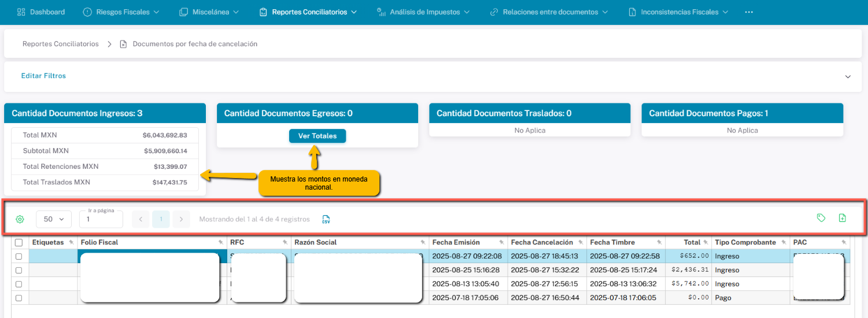Go to the previous page arrow
Screen dimensions: 868x318
click(x=141, y=219)
